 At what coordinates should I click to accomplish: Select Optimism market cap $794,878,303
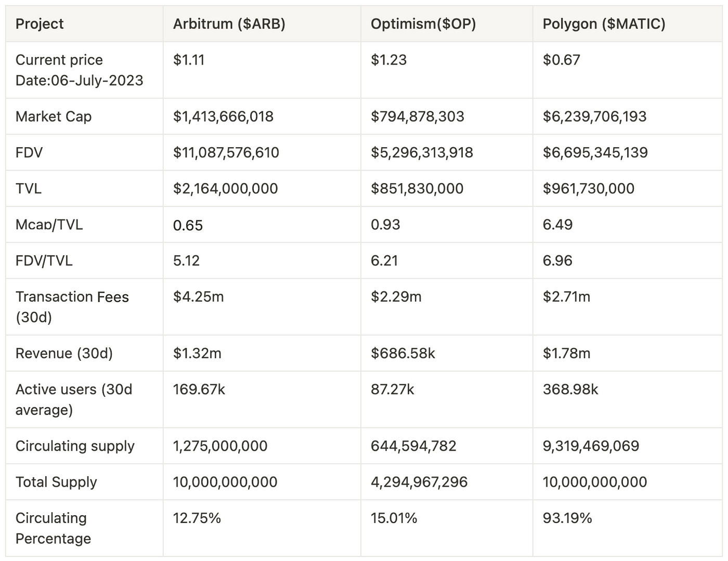(x=417, y=116)
